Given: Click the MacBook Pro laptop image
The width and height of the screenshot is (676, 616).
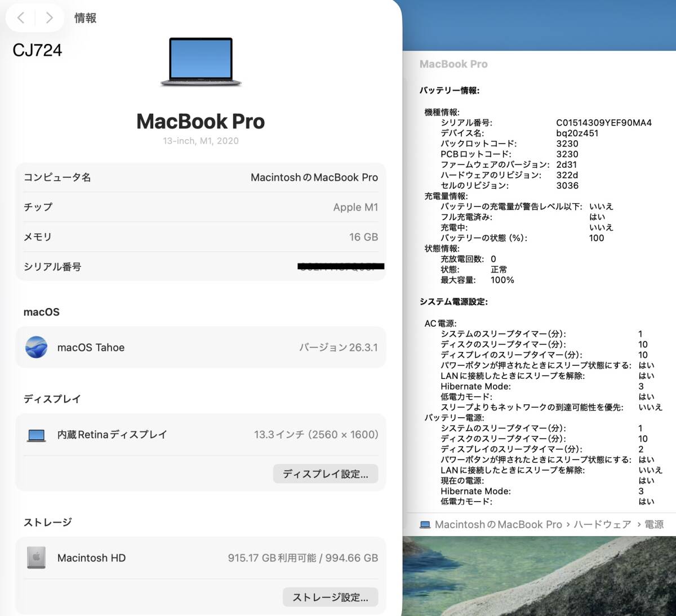Looking at the screenshot, I should click(201, 62).
